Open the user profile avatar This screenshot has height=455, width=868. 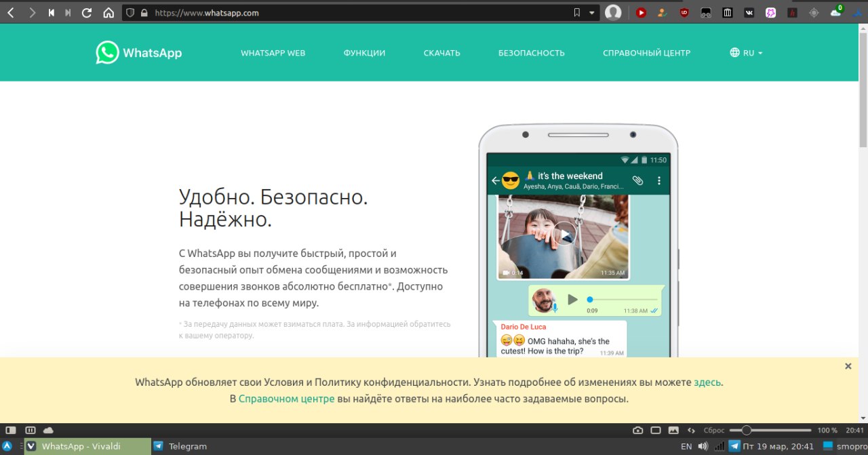(x=613, y=12)
